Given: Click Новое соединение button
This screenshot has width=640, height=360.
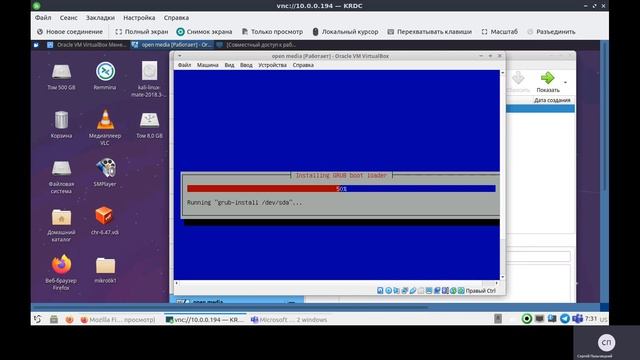Looking at the screenshot, I should (69, 31).
